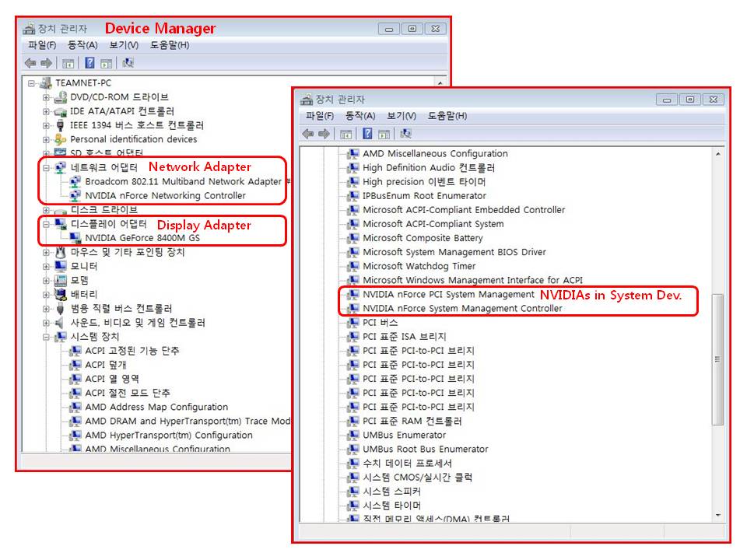Screen dimensions: 747x560
Task: Click Back arrow in left Device Manager toolbar
Action: [30, 63]
